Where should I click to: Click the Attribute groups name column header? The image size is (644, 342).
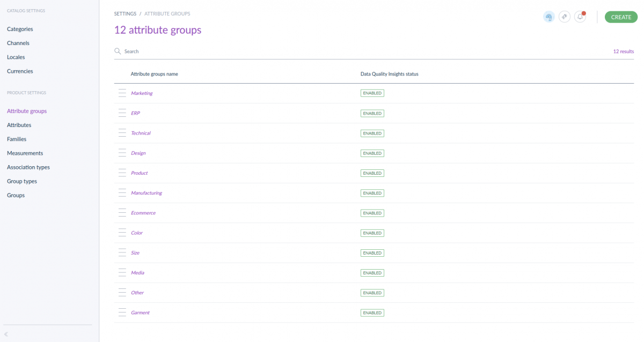155,74
